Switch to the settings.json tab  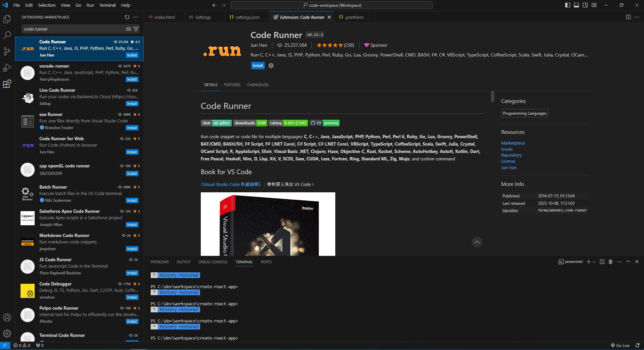pos(247,17)
